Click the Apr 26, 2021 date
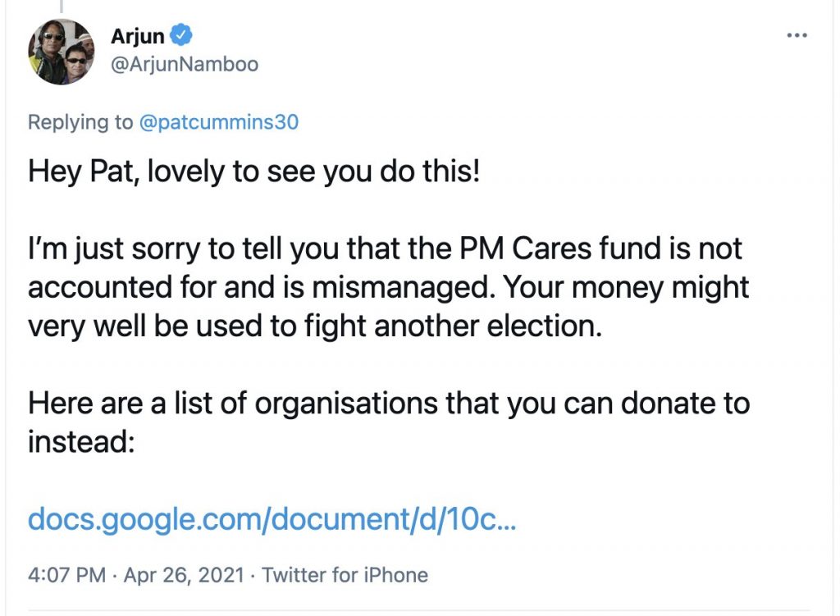The height and width of the screenshot is (616, 840). (x=184, y=574)
